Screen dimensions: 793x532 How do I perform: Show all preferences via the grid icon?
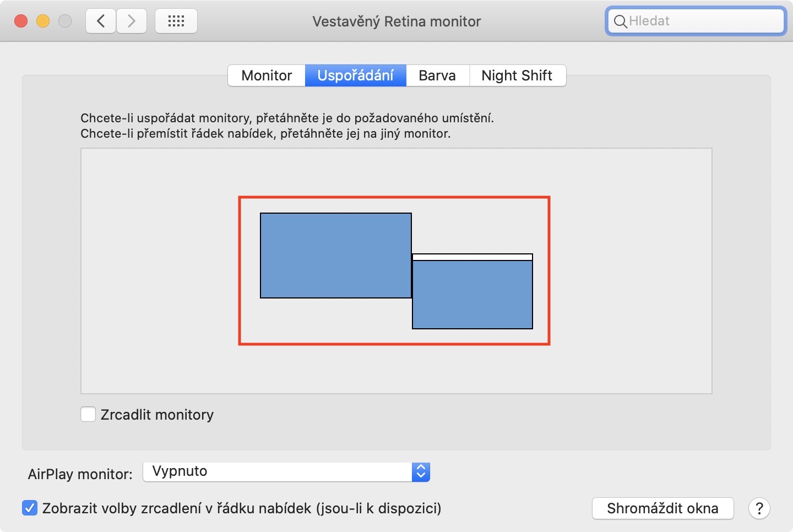coord(176,21)
